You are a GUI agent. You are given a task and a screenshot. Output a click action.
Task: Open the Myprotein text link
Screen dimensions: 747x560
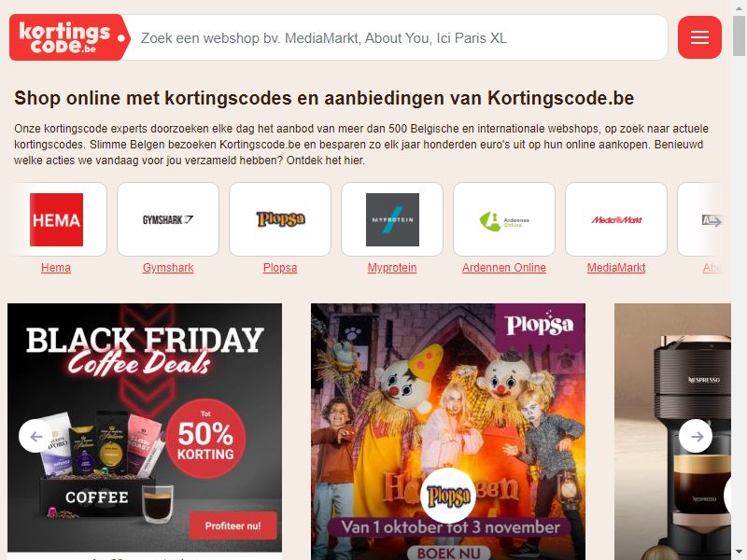[392, 268]
